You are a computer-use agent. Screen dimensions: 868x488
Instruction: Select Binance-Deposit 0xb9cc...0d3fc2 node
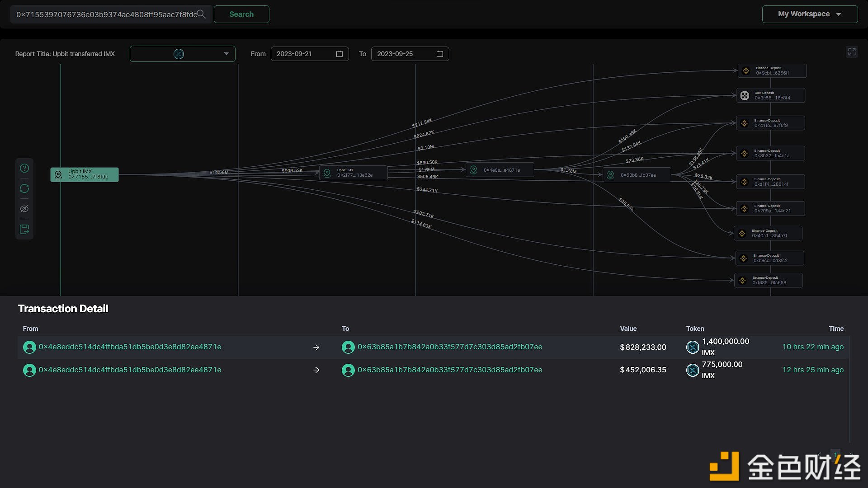[770, 258]
